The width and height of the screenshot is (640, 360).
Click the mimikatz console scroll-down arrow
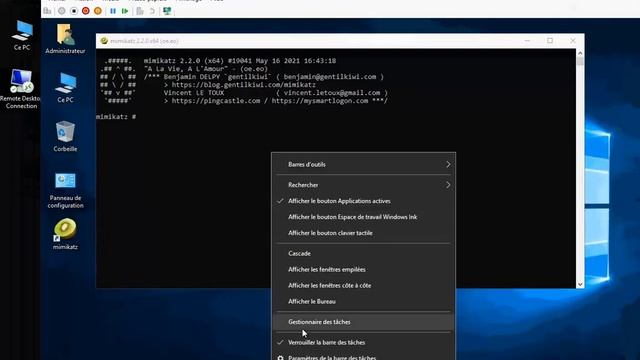(580, 284)
